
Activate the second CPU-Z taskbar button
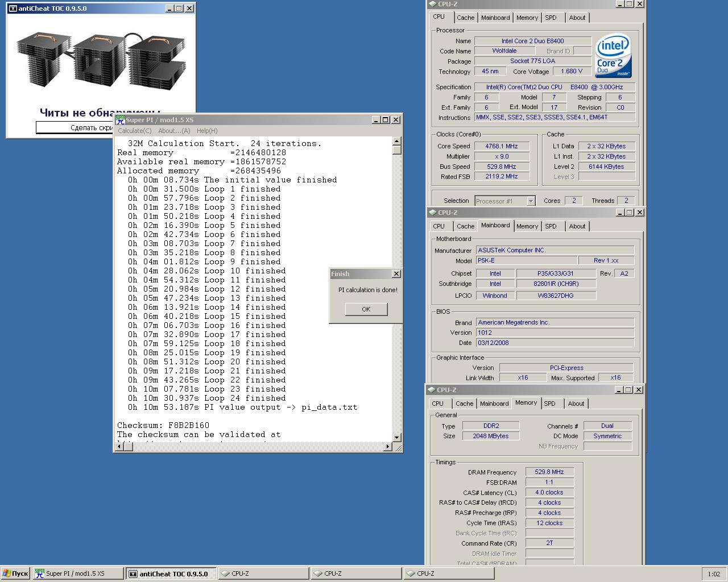tap(356, 573)
